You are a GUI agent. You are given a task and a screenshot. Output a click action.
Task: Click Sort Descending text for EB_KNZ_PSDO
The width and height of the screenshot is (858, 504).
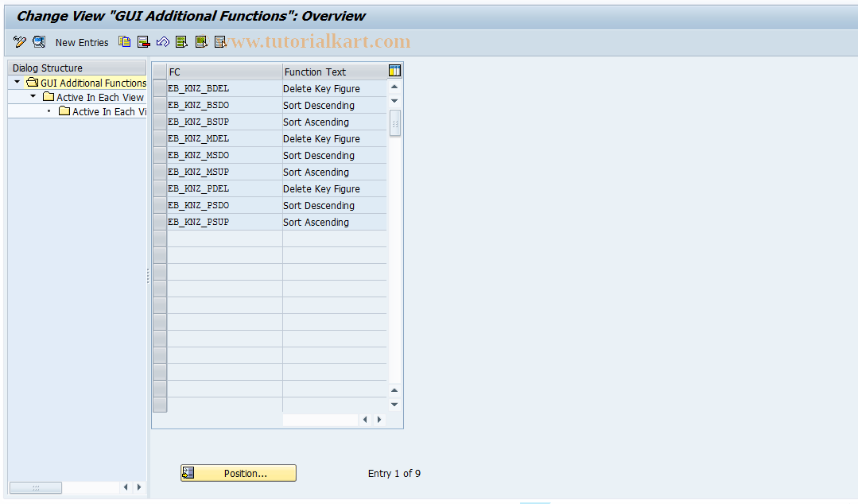(x=318, y=205)
